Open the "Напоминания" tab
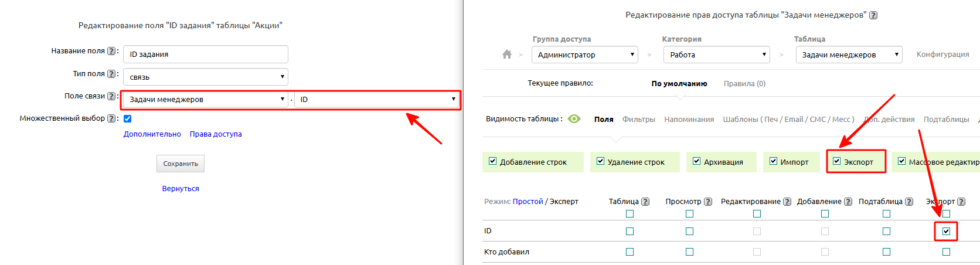Image resolution: width=980 pixels, height=265 pixels. pos(689,119)
